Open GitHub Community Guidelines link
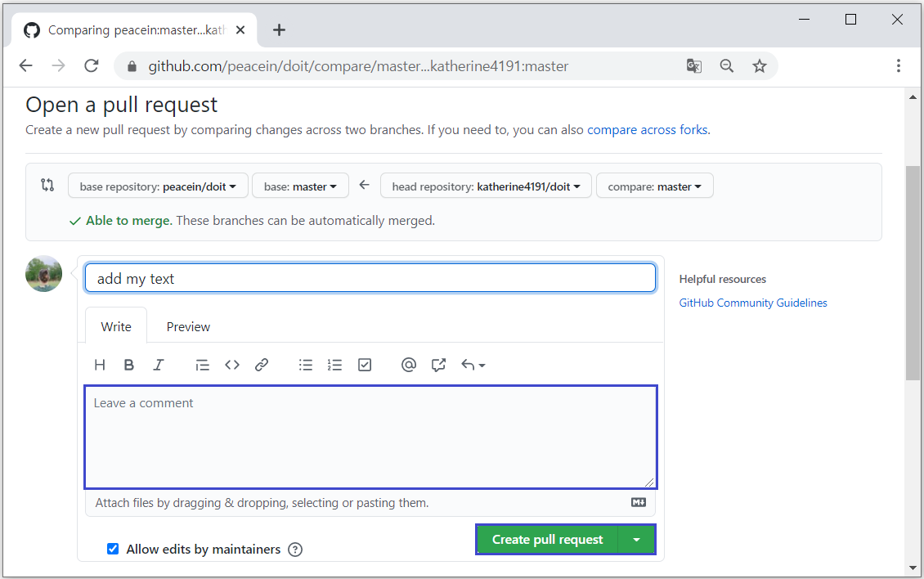Screen dimensions: 924x579 (x=752, y=303)
